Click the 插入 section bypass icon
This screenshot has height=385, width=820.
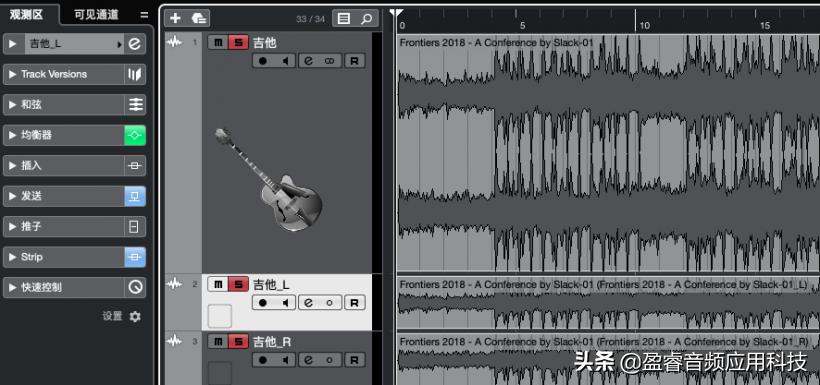pos(135,166)
